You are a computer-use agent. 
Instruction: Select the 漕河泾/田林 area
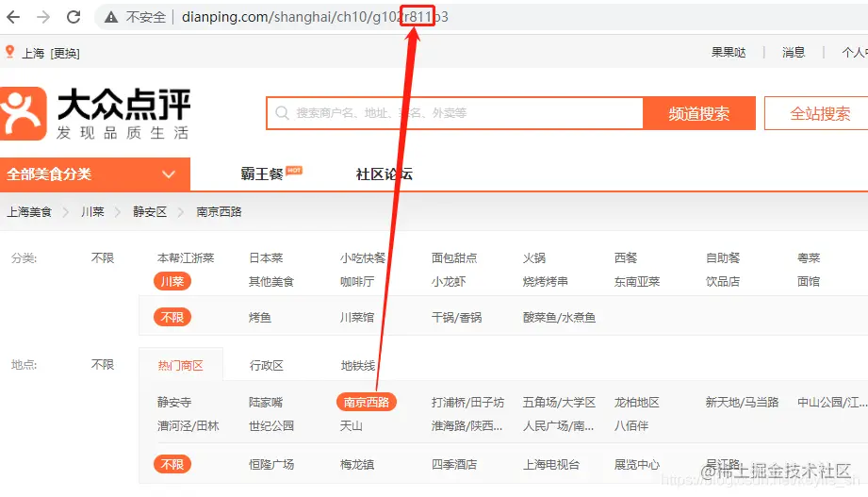point(188,426)
